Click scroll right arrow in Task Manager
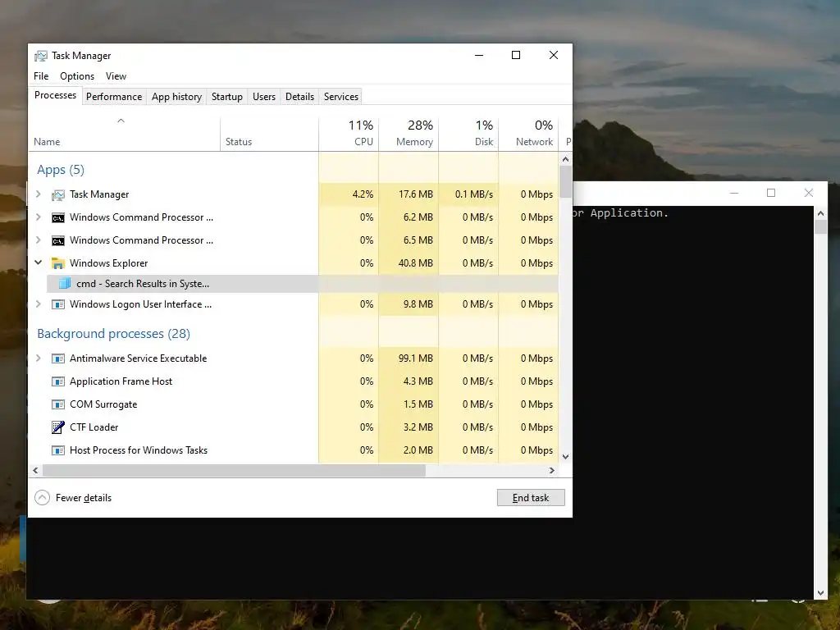The width and height of the screenshot is (840, 630). pyautogui.click(x=552, y=470)
